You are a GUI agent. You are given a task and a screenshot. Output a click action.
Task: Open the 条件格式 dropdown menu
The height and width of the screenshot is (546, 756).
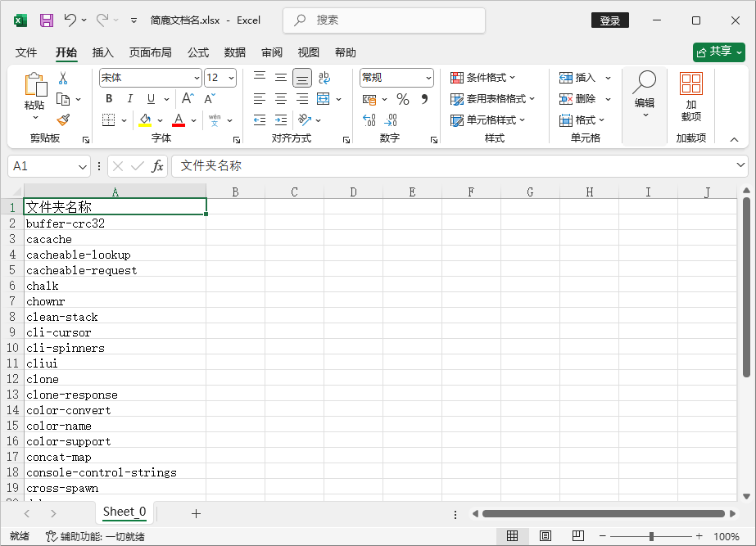coord(483,78)
